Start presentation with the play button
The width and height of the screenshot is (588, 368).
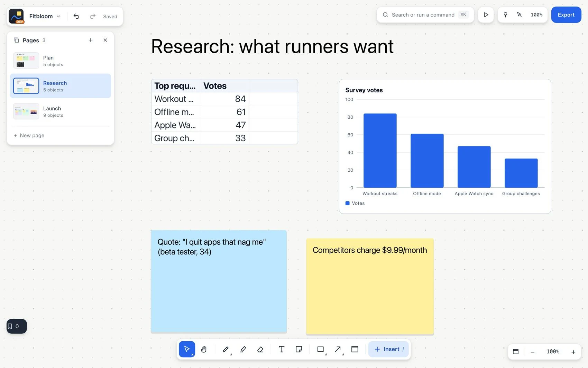point(486,15)
